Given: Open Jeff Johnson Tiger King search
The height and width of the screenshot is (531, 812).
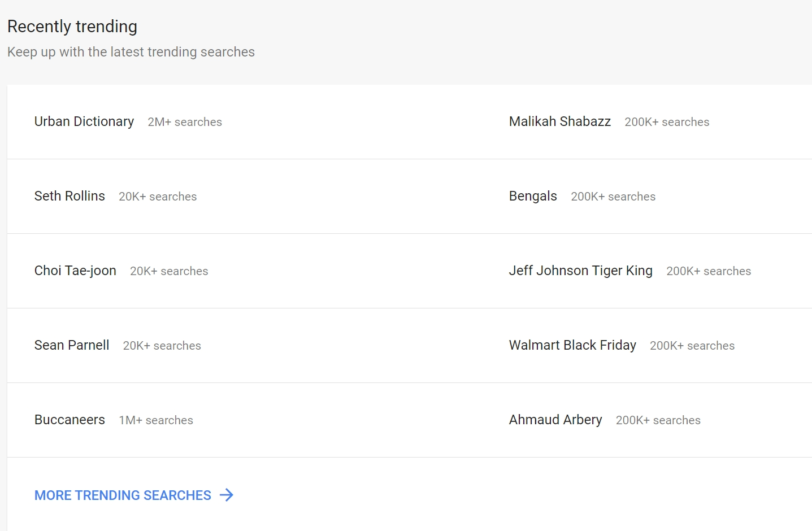Looking at the screenshot, I should tap(580, 271).
